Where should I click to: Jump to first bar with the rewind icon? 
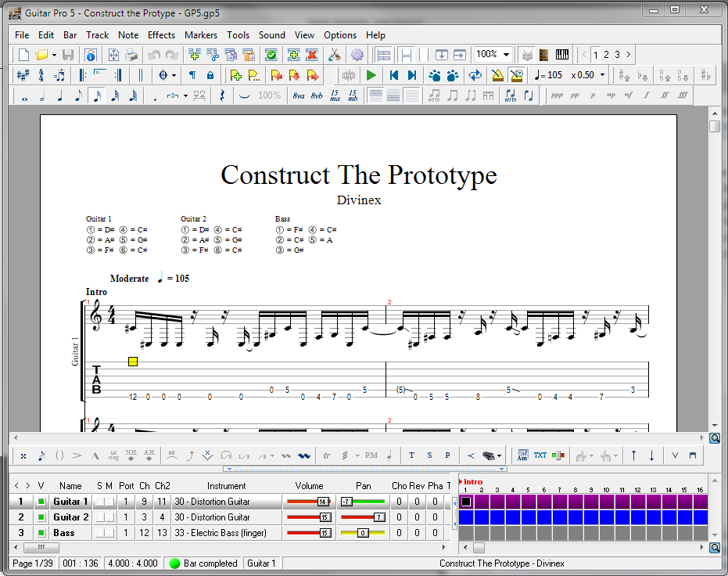394,75
